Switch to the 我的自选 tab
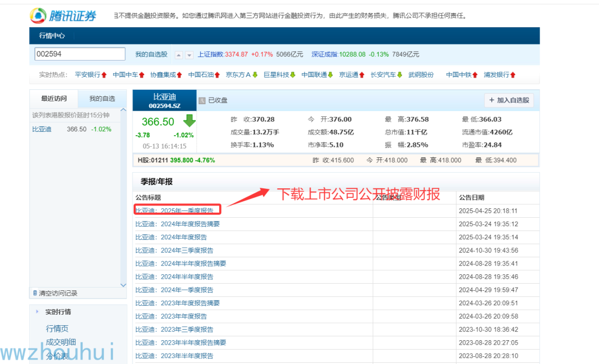599x364 pixels. 102,99
